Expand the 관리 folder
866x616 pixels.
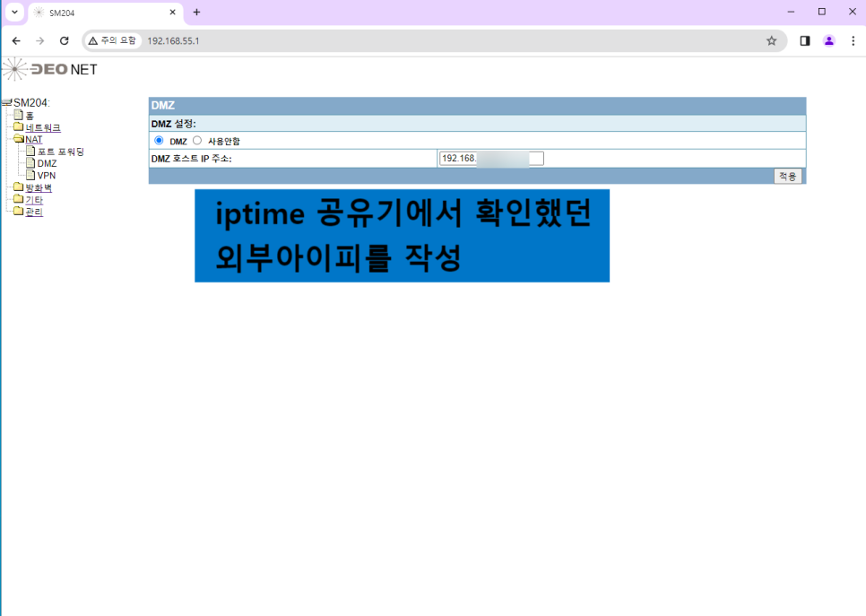click(34, 212)
